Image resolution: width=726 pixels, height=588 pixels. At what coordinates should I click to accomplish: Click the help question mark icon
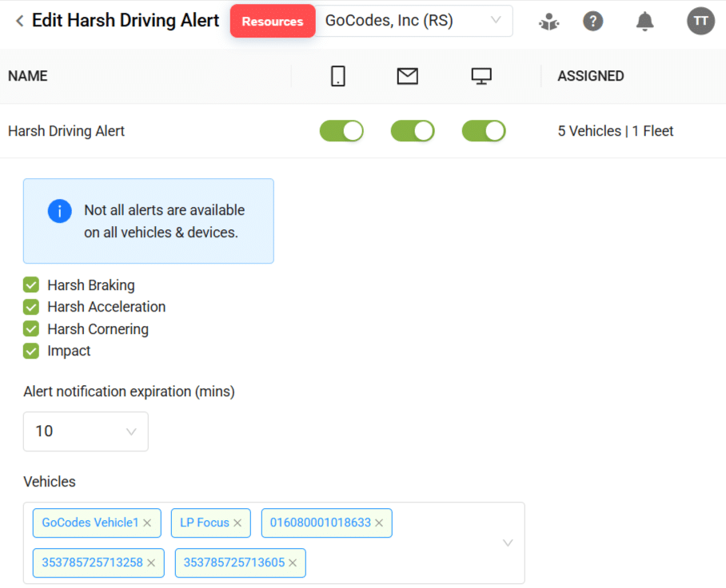pos(592,21)
